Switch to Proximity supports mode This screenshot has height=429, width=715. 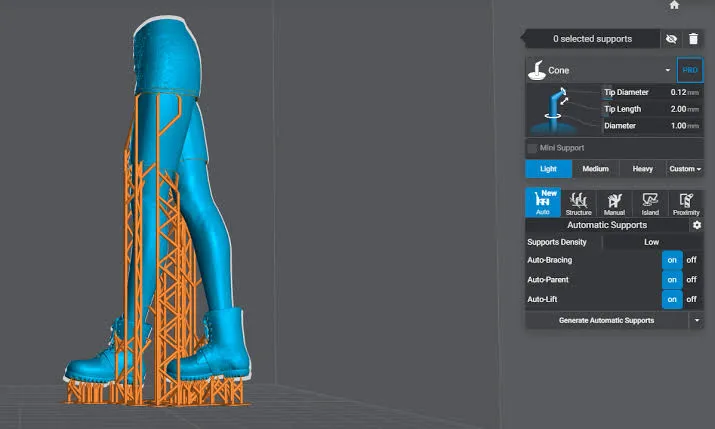click(686, 203)
